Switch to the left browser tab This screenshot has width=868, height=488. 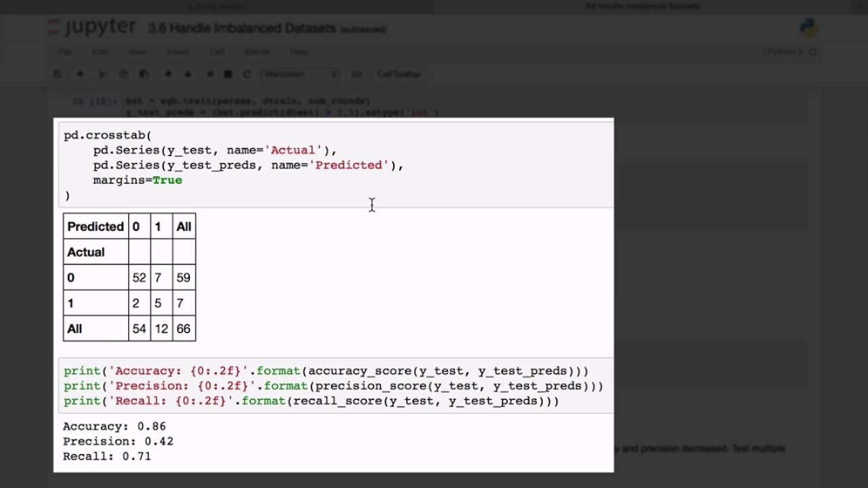coord(217,7)
